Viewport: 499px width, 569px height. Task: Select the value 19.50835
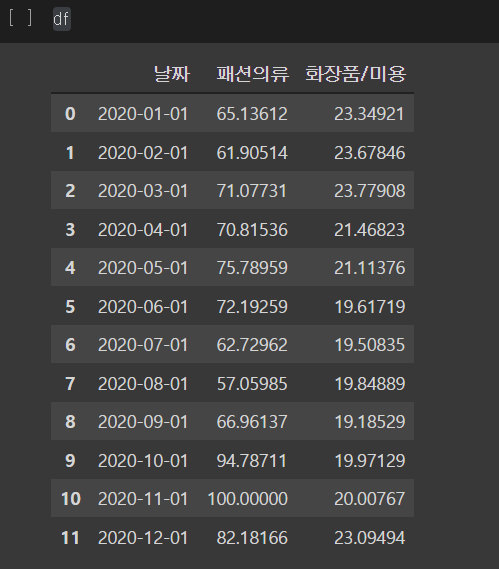pos(369,345)
